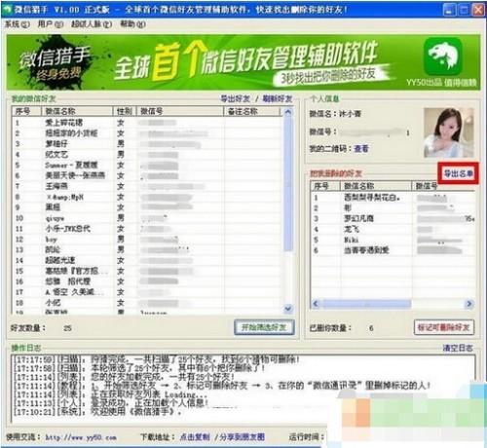
Task: Click the 导出名单 link
Action: (459, 173)
